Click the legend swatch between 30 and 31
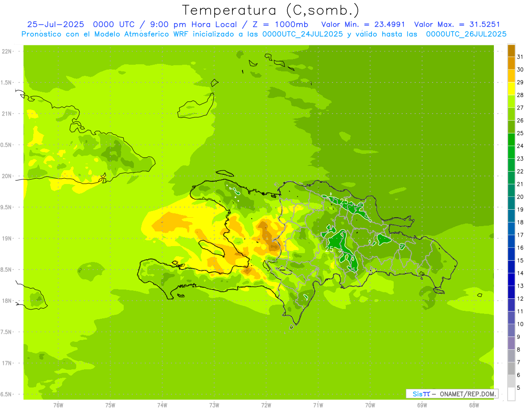This screenshot has height=411, width=532. (511, 63)
